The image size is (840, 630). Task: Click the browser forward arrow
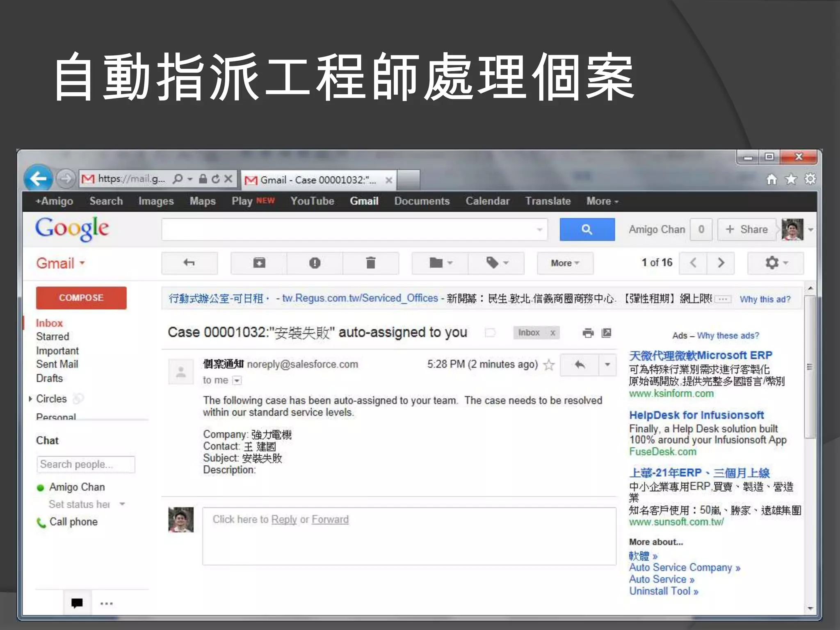click(66, 179)
